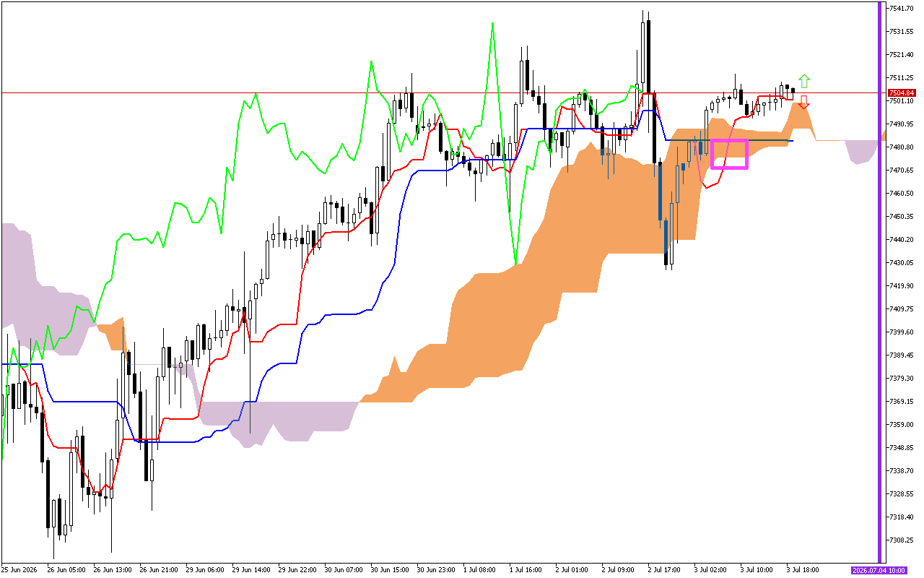924x578 pixels.
Task: Click time axis label 25 Jun 2026
Action: (x=19, y=570)
